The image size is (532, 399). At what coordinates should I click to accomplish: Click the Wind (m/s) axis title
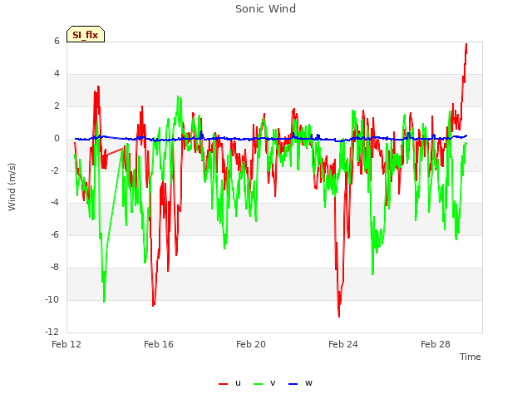pyautogui.click(x=12, y=187)
